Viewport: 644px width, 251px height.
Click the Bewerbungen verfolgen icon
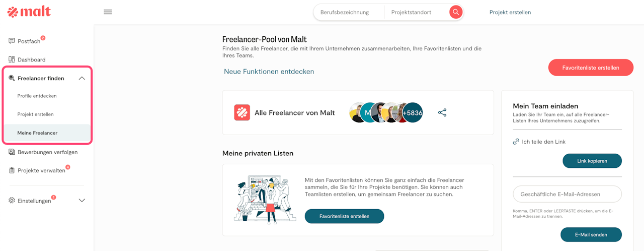pos(12,152)
